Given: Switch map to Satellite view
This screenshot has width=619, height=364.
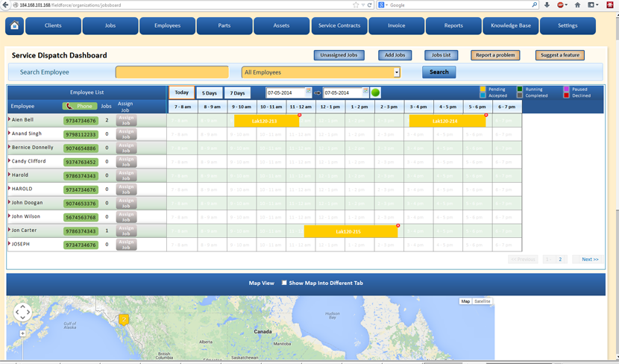Looking at the screenshot, I should point(482,301).
